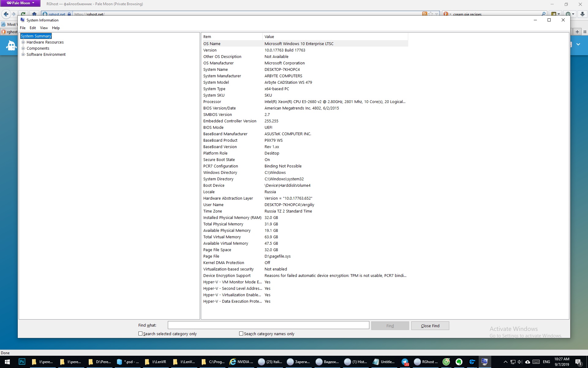Open the C:\Prog... folder taskbar item
588x368 pixels.
[x=213, y=362]
